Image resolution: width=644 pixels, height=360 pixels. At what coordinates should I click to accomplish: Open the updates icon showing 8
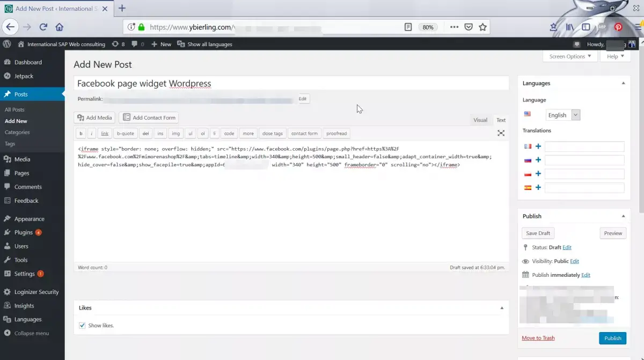[x=118, y=44]
